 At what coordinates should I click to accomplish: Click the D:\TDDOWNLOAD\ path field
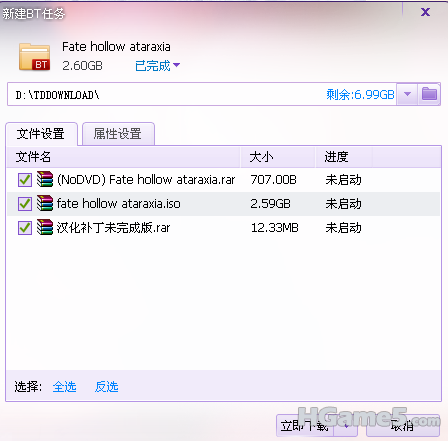pyautogui.click(x=202, y=94)
